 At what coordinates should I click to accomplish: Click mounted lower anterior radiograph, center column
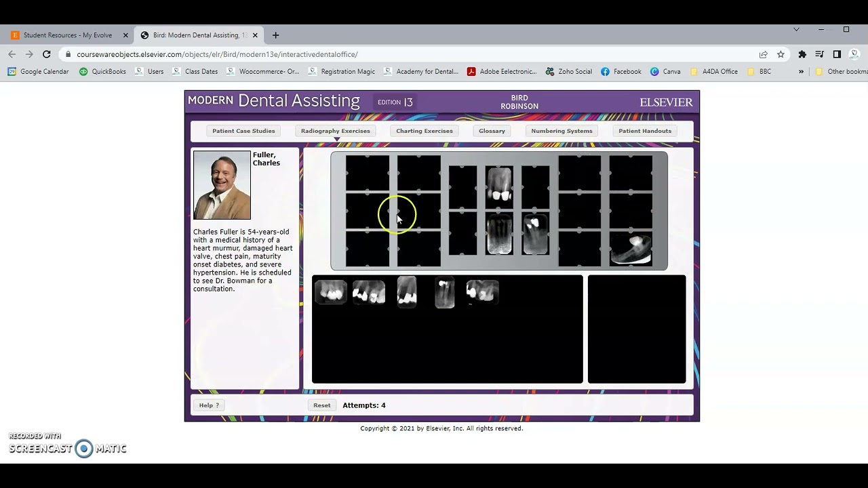click(x=499, y=235)
